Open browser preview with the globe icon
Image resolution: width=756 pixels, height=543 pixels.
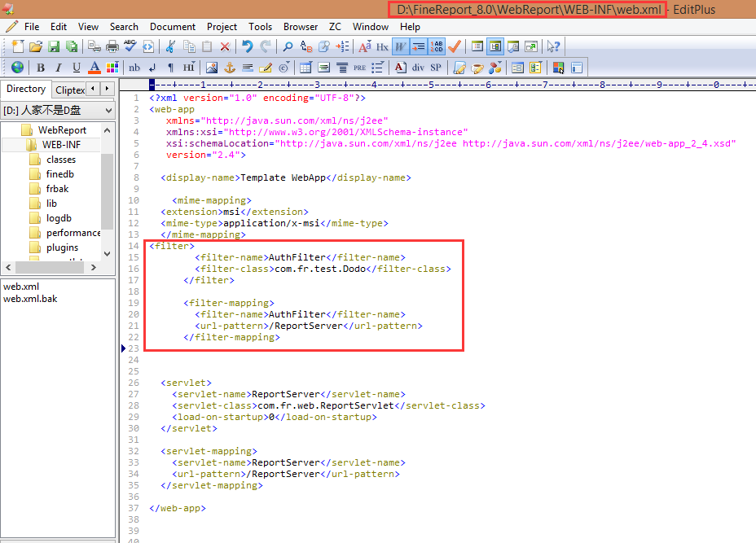tap(17, 68)
